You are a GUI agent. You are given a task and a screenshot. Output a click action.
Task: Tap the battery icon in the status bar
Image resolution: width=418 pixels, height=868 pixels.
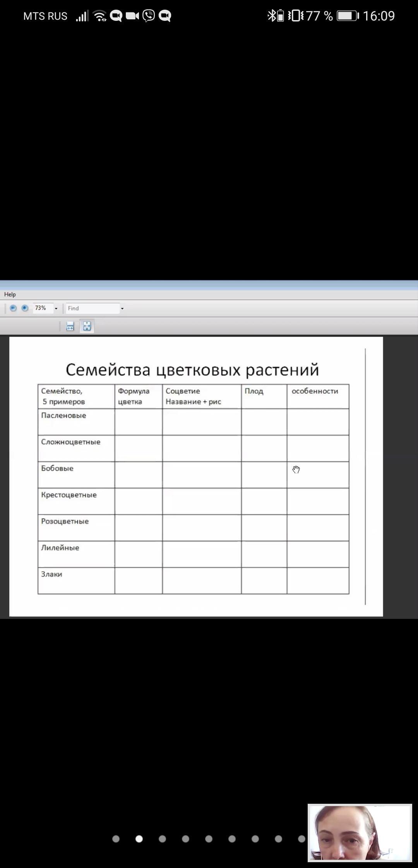point(348,16)
